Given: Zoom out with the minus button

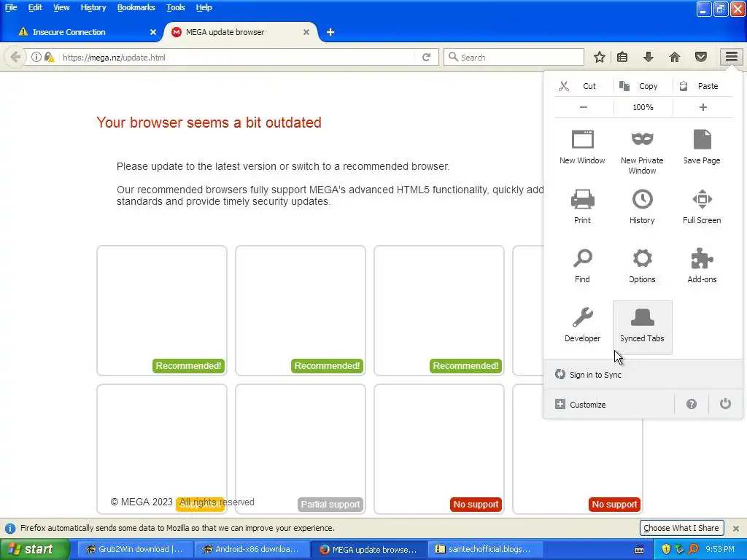Looking at the screenshot, I should tap(584, 107).
